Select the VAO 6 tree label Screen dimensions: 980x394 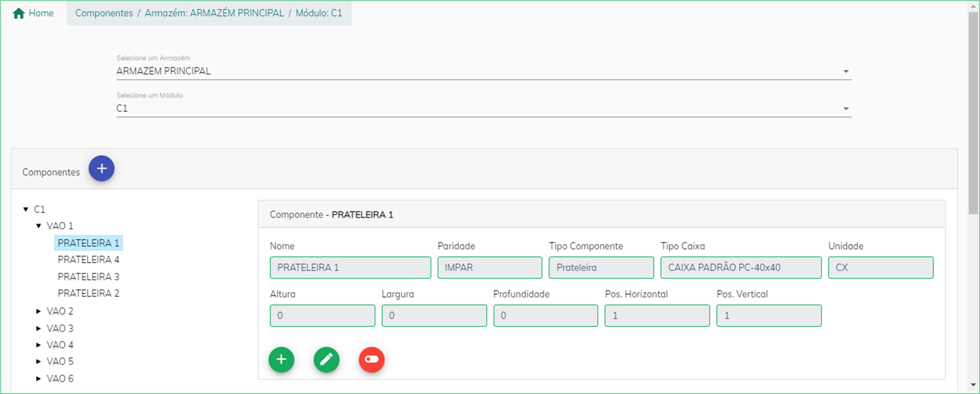click(x=60, y=378)
